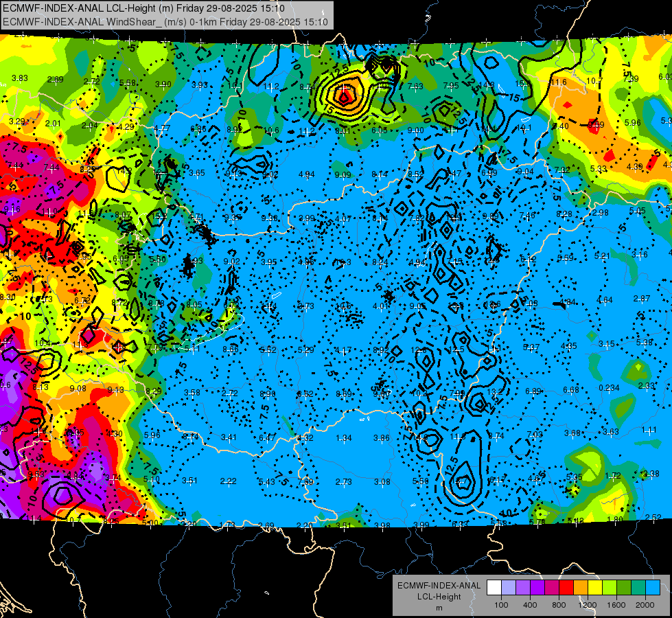
Task: Click the legend tick label 800
Action: pos(559,605)
